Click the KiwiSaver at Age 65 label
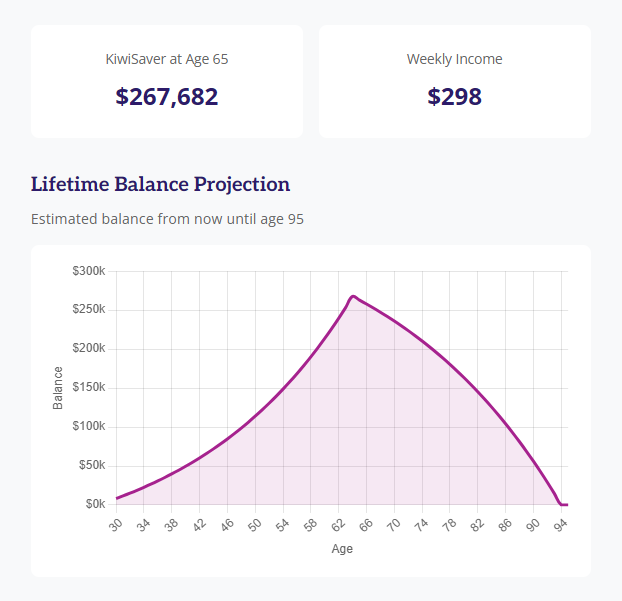This screenshot has width=622, height=601. point(167,59)
